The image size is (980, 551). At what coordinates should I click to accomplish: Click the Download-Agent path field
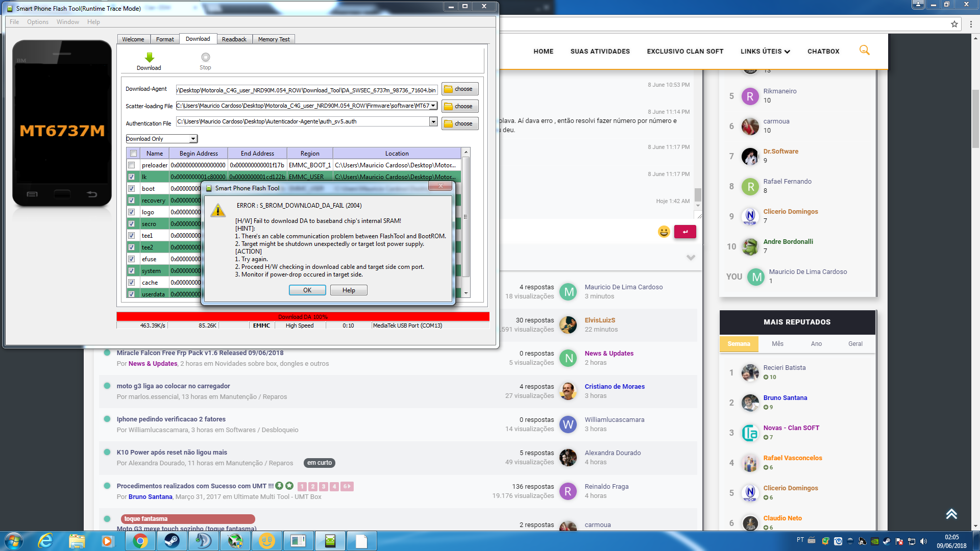coord(307,90)
